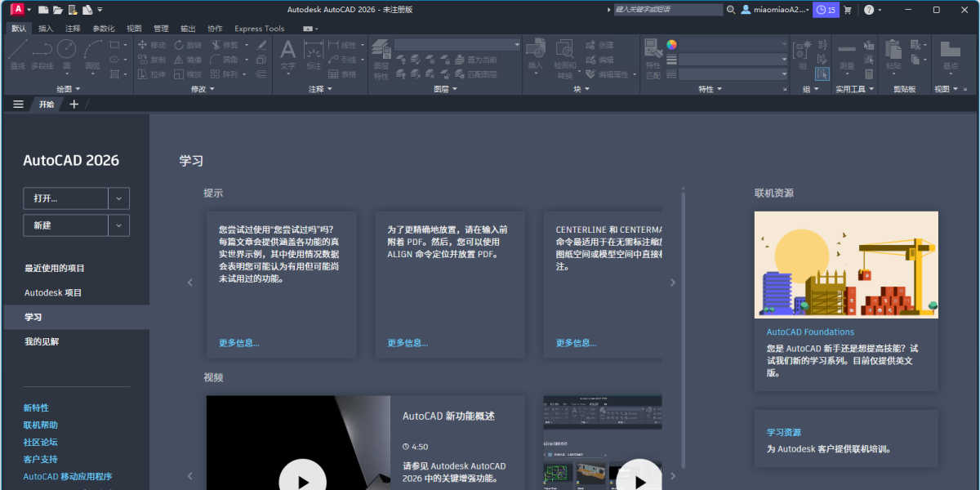Click the object color wheel swatch
The height and width of the screenshot is (490, 980).
click(671, 45)
